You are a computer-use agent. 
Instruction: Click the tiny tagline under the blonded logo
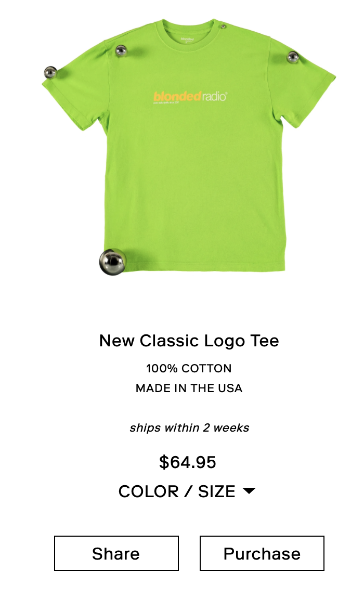pyautogui.click(x=166, y=103)
